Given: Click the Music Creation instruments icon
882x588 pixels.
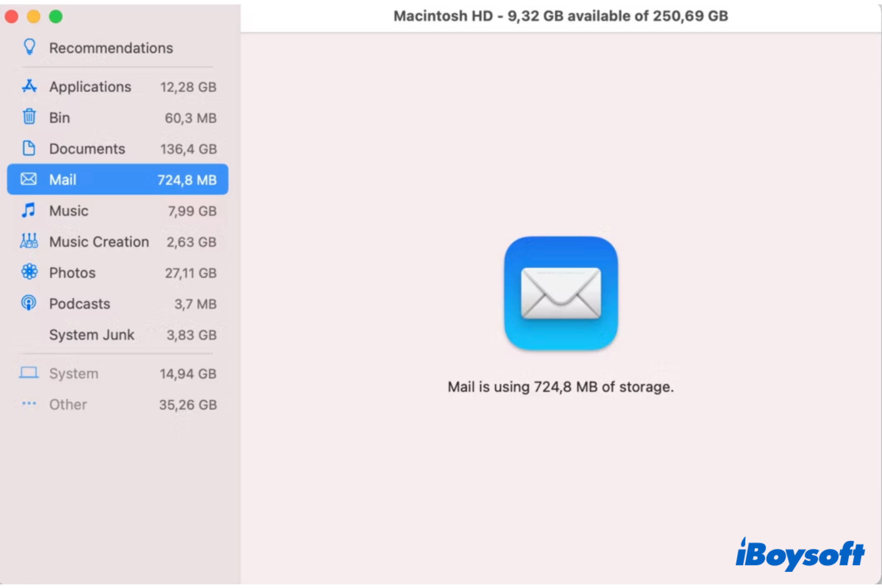Looking at the screenshot, I should (x=29, y=241).
